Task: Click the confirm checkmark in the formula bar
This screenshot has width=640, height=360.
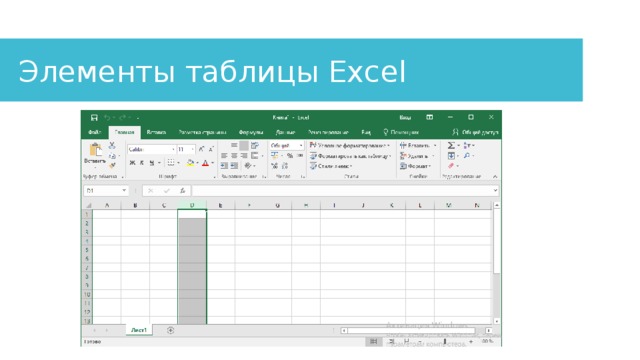Action: (167, 191)
